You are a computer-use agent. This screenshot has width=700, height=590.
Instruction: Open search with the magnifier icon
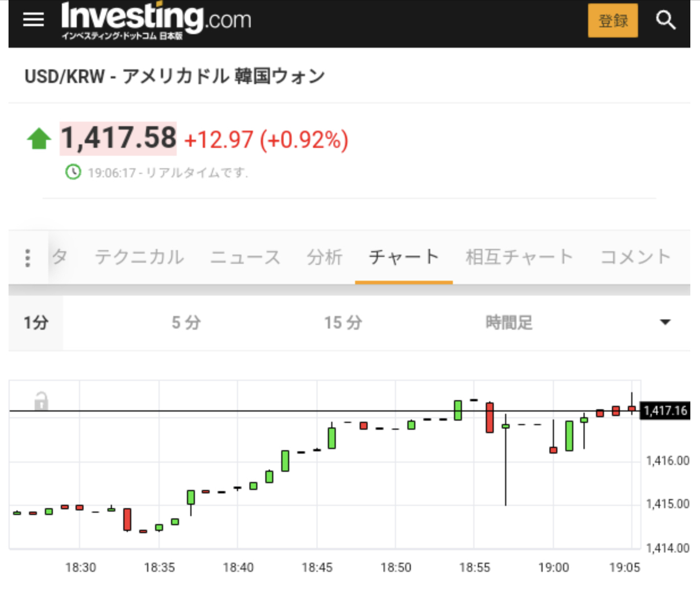pyautogui.click(x=665, y=20)
